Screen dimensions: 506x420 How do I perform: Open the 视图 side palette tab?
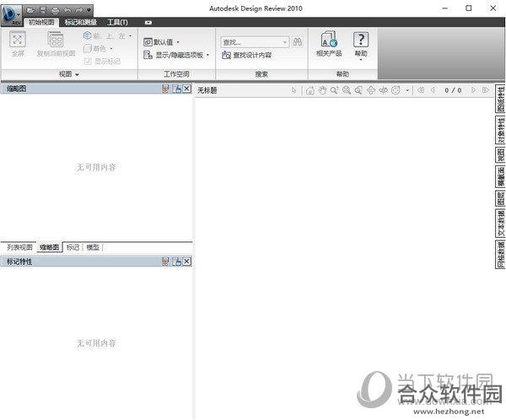click(x=500, y=155)
